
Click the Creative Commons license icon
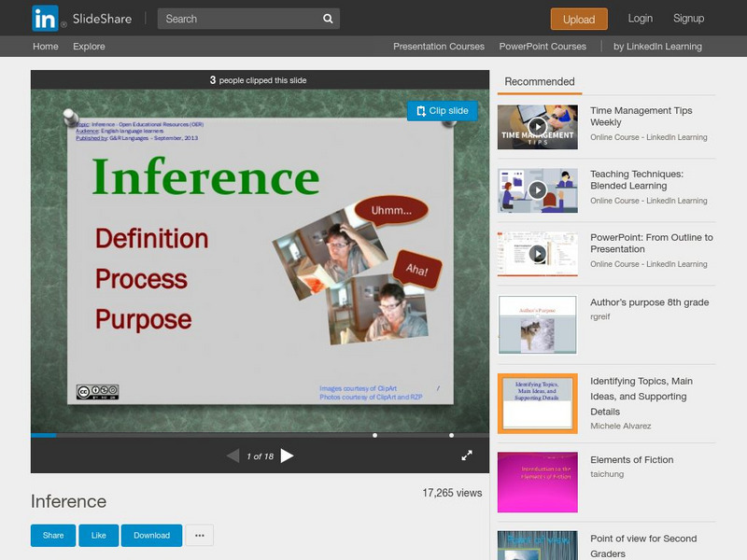point(97,392)
